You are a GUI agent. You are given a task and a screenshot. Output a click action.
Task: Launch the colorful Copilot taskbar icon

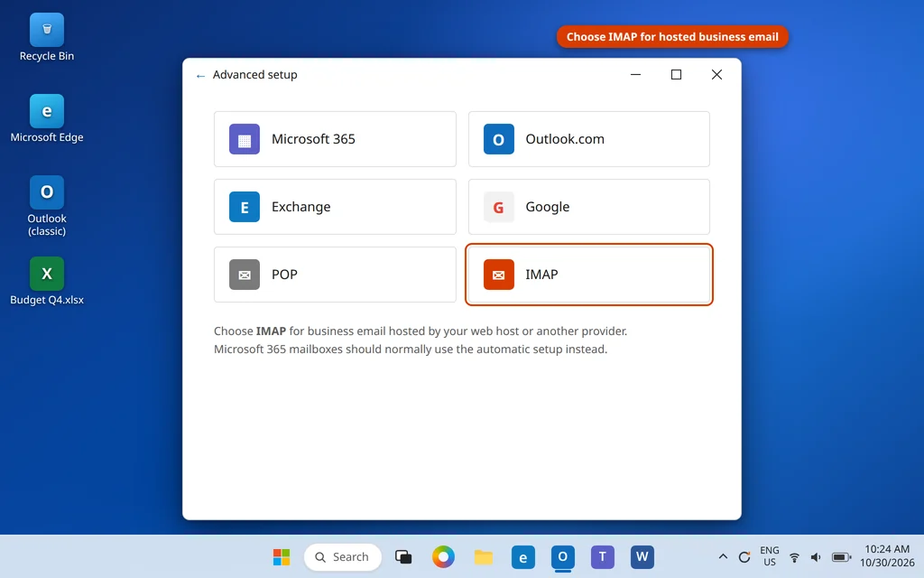click(443, 556)
